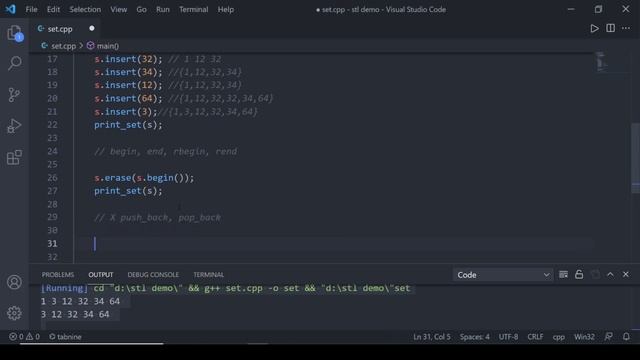Switch to the TERMINAL panel tab
The image size is (640, 360).
click(209, 275)
